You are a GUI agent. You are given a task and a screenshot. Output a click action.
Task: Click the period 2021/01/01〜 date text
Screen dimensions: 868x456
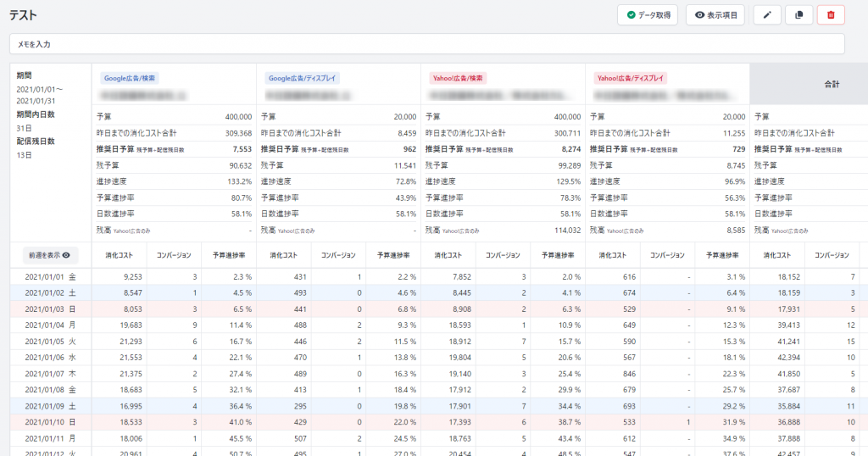pos(39,90)
